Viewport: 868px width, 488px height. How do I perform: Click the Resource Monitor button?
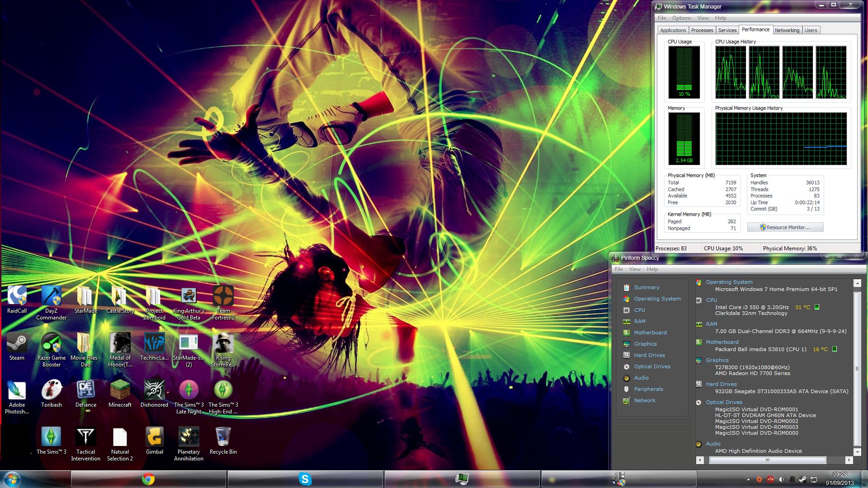tap(785, 227)
